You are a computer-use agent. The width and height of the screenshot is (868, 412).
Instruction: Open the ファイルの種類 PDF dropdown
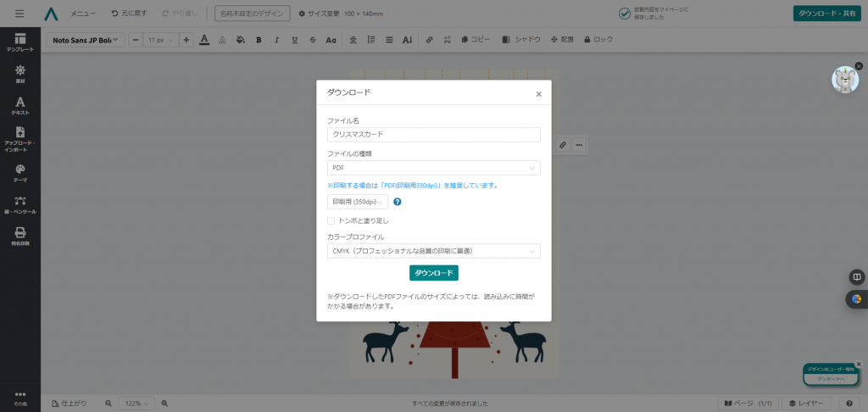pyautogui.click(x=434, y=168)
